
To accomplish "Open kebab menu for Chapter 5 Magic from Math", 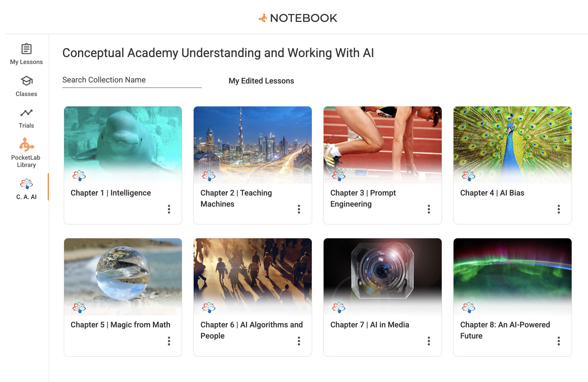I will pyautogui.click(x=169, y=341).
